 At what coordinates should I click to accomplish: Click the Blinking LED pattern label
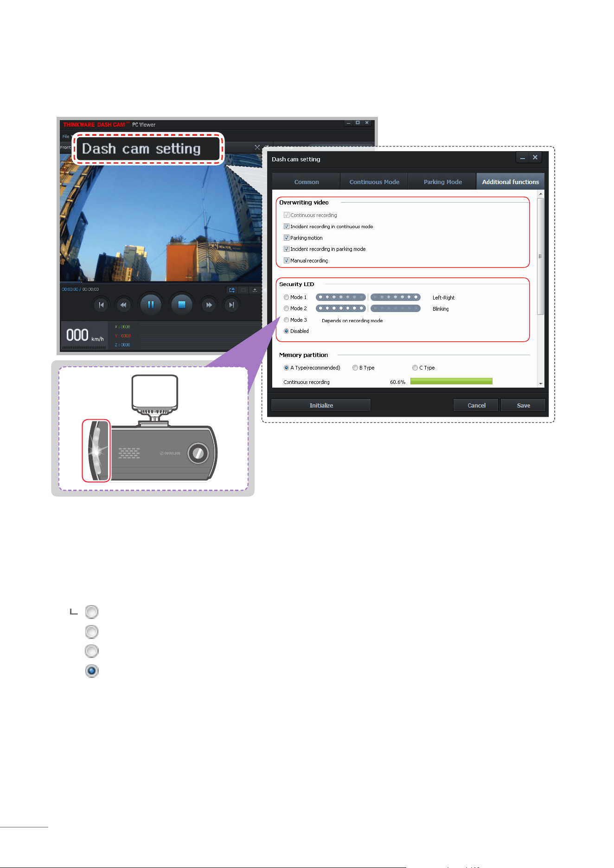point(441,309)
